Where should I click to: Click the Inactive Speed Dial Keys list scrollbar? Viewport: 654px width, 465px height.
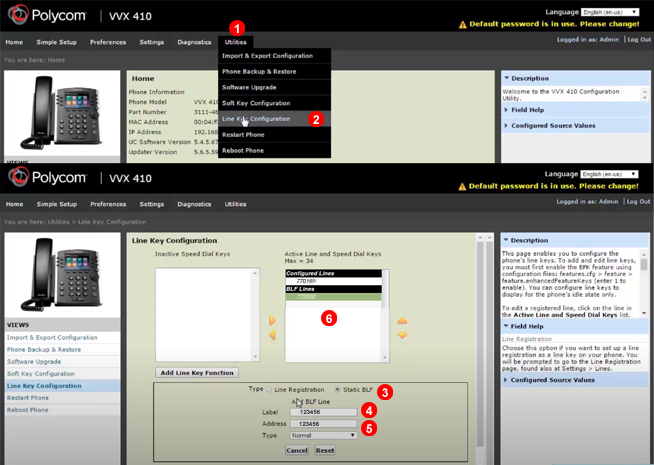point(255,315)
